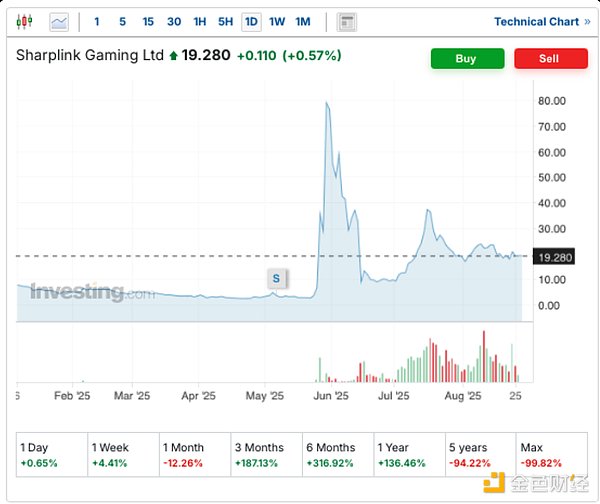Open the Technical Chart link
The height and width of the screenshot is (504, 600).
point(541,21)
